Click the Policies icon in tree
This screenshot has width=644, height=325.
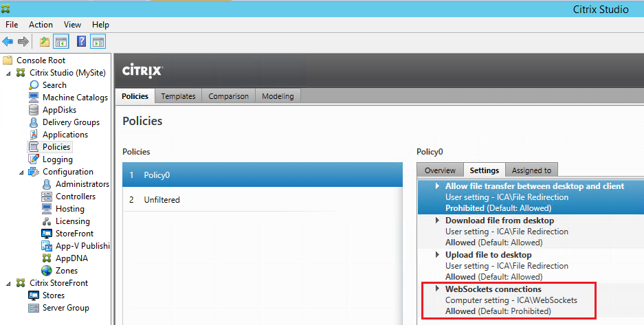click(34, 147)
